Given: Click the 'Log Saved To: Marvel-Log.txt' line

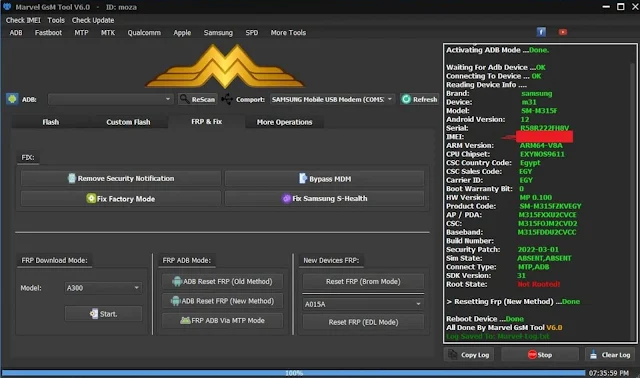Looking at the screenshot, I should click(x=498, y=336).
